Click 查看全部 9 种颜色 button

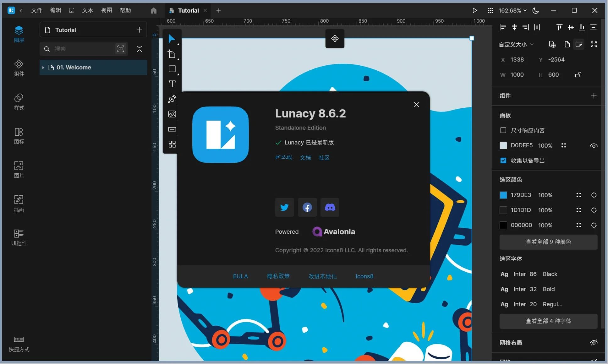(x=548, y=242)
